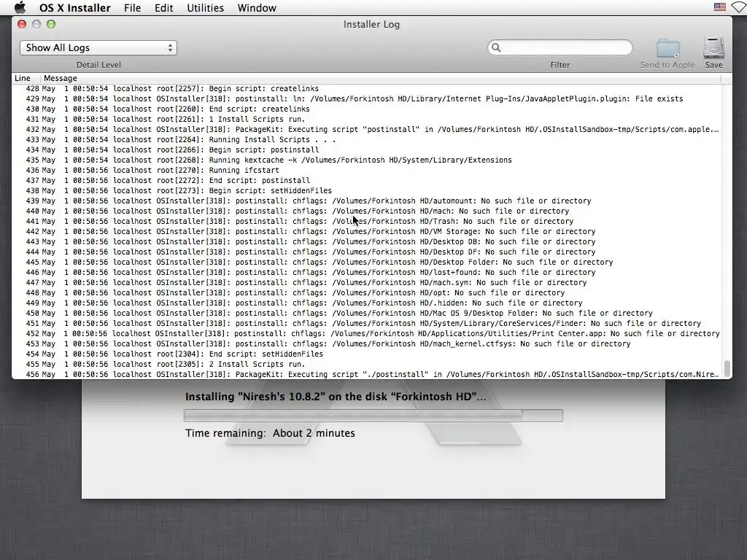
Task: Select line 428 Begin script: createlinks
Action: [x=367, y=88]
